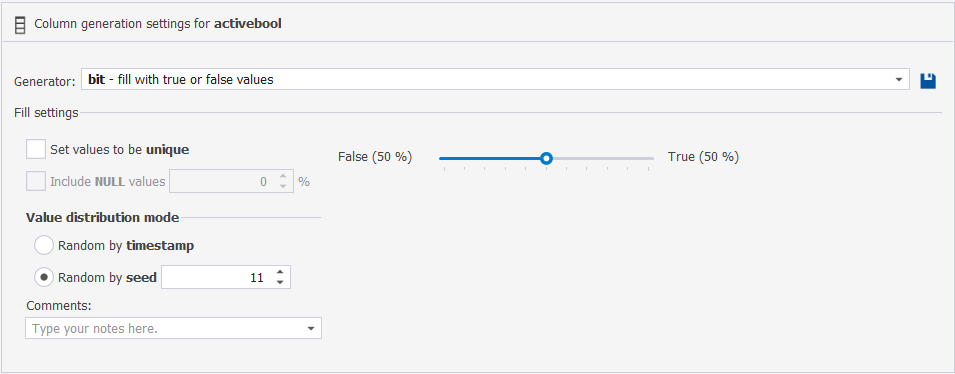Expand the Comments dropdown arrow

(311, 328)
